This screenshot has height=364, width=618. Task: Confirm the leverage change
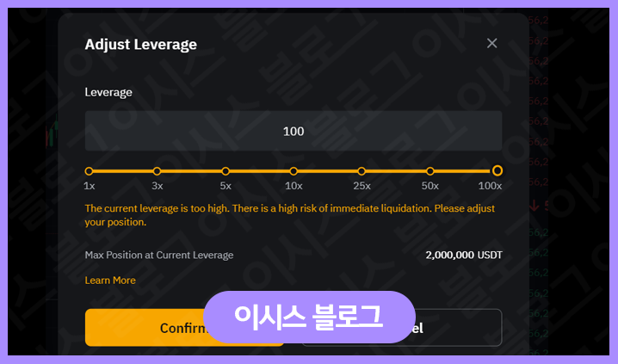(184, 327)
